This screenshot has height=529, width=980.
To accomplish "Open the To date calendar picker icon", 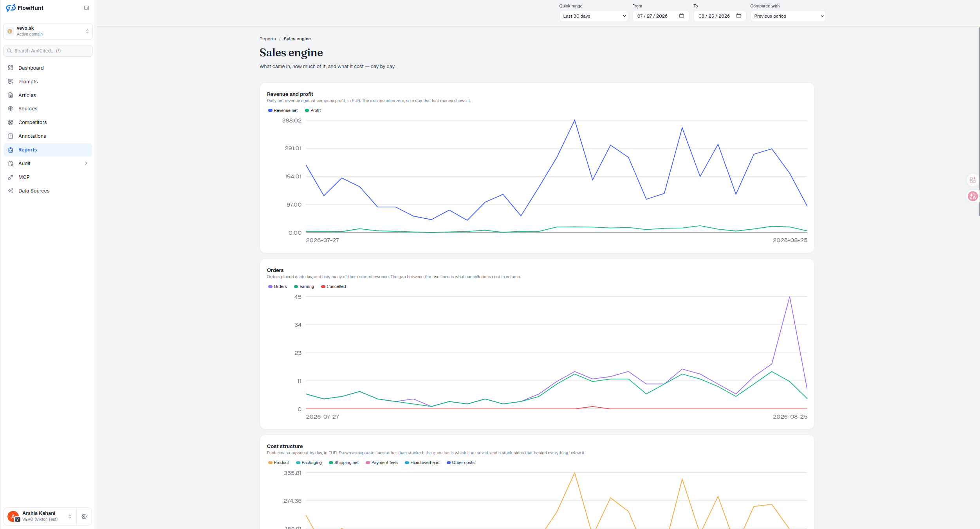I will 739,16.
